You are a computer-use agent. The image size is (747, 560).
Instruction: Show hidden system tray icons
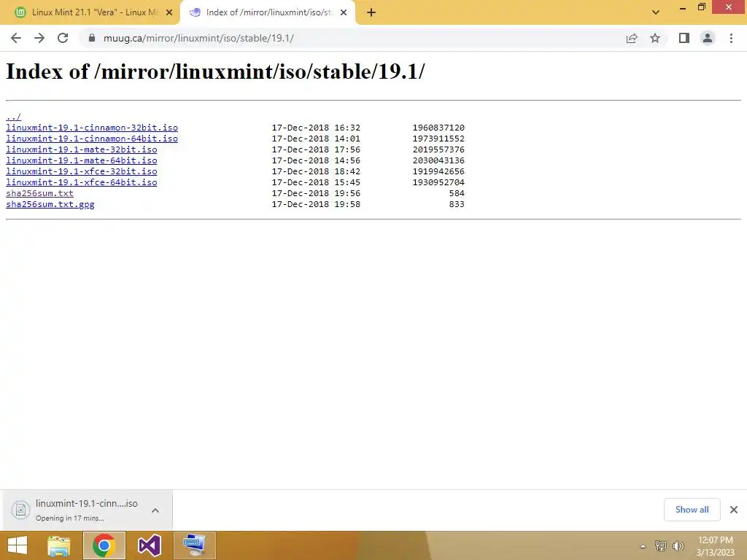[643, 546]
